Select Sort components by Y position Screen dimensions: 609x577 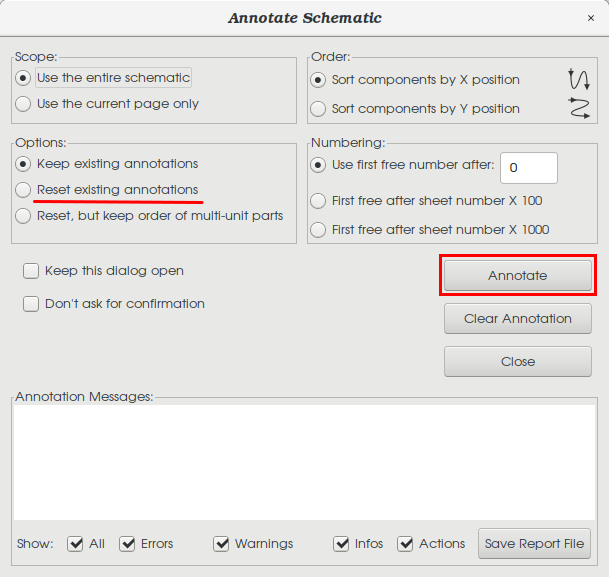coord(319,109)
